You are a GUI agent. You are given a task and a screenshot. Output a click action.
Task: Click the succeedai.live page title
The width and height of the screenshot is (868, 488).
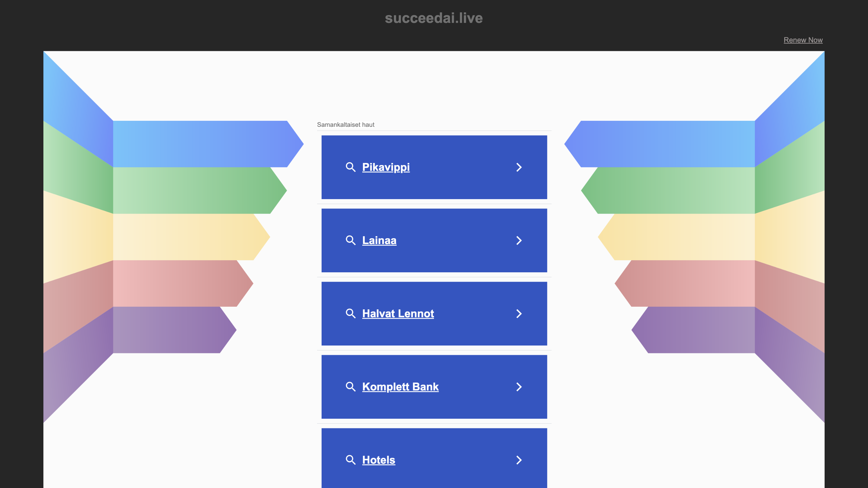click(434, 17)
